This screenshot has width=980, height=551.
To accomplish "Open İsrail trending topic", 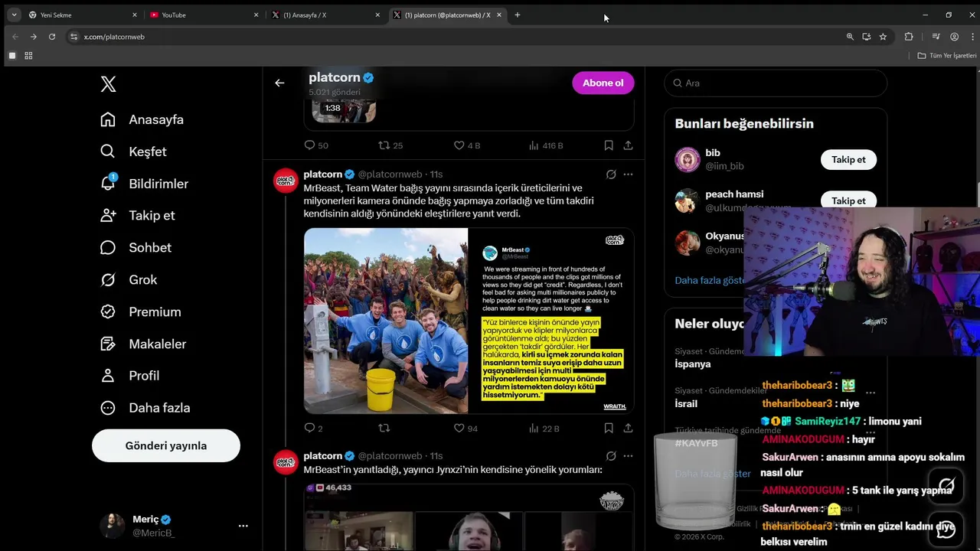I will (686, 403).
